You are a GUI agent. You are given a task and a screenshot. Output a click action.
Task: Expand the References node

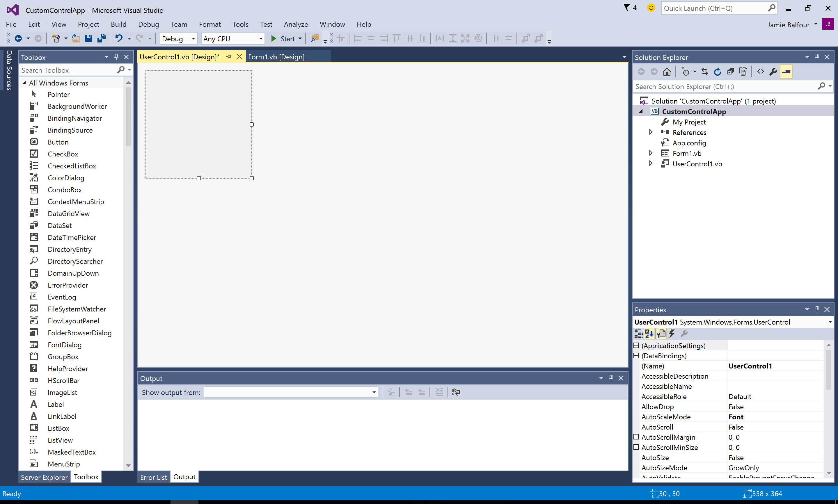click(x=651, y=132)
